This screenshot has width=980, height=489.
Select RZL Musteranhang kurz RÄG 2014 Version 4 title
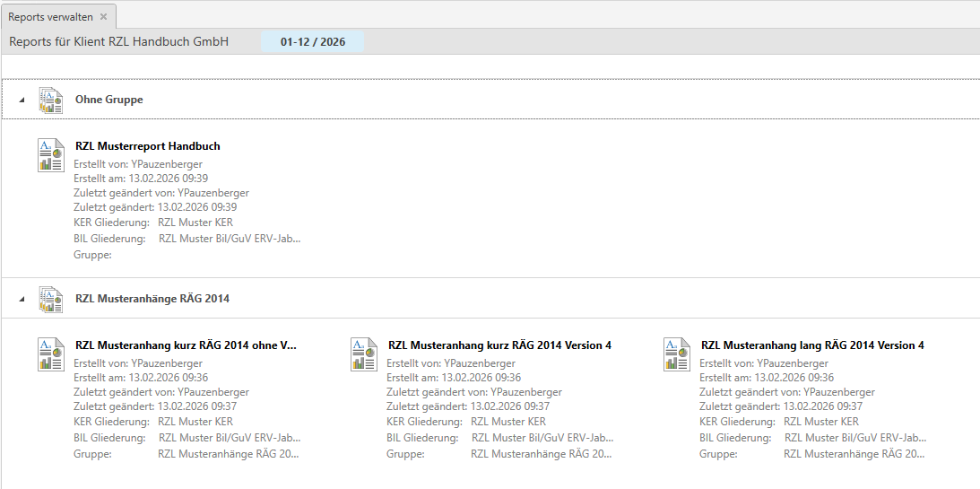499,345
